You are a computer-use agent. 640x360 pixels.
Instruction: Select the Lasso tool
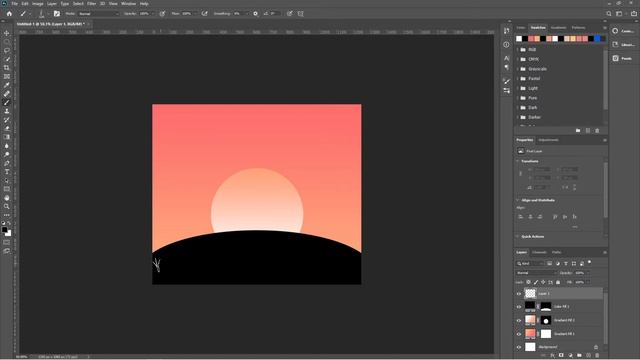pyautogui.click(x=7, y=50)
